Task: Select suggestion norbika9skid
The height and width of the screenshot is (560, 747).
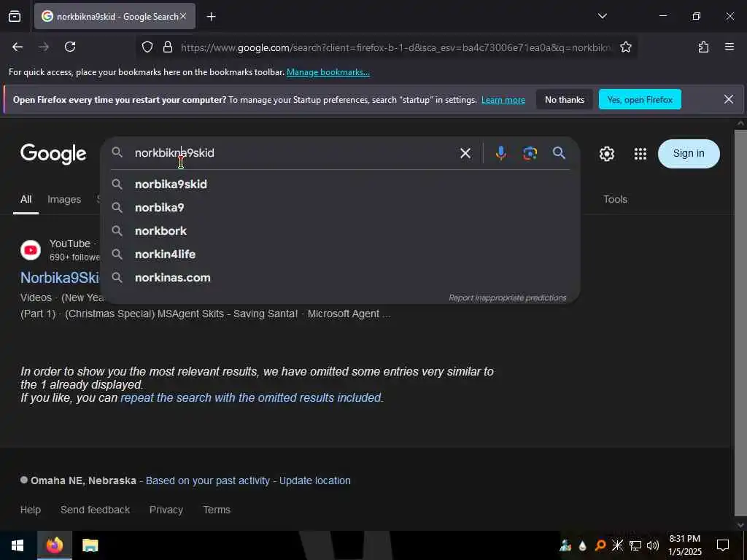Action: click(x=340, y=184)
